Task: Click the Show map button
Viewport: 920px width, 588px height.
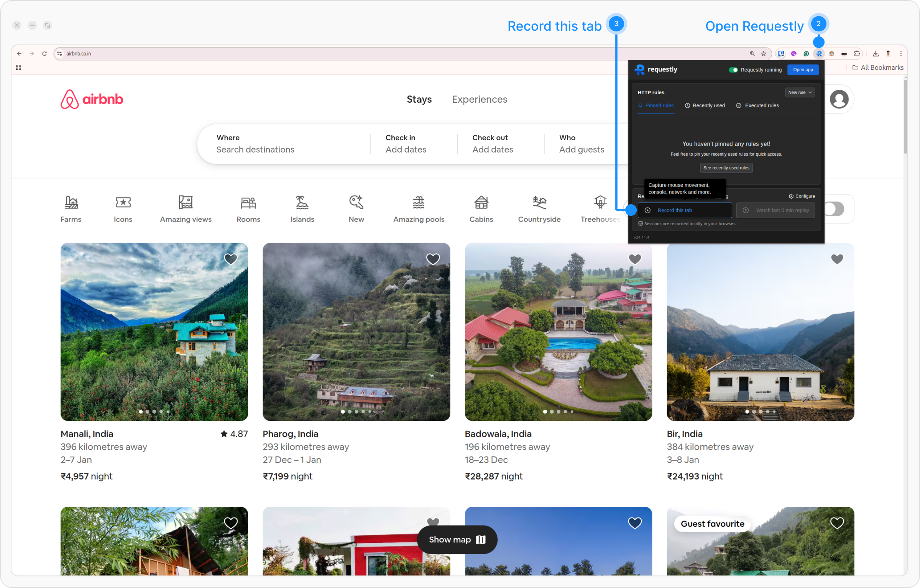Action: coord(457,539)
